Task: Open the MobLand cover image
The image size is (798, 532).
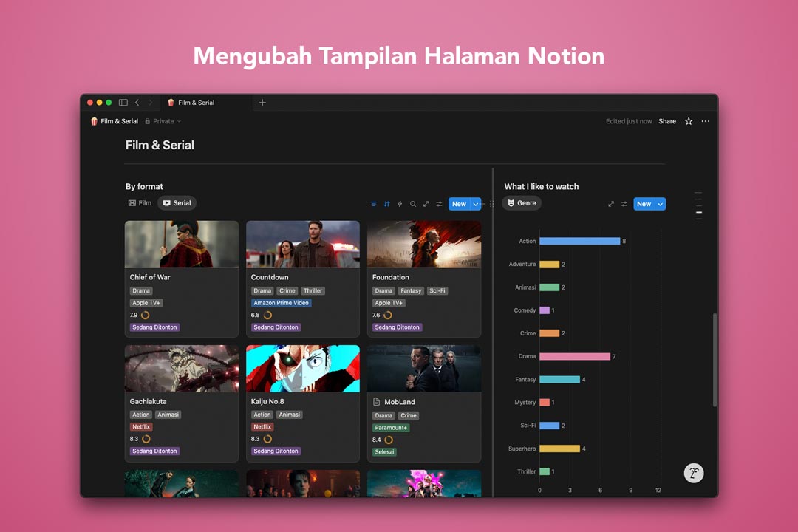Action: click(x=424, y=369)
